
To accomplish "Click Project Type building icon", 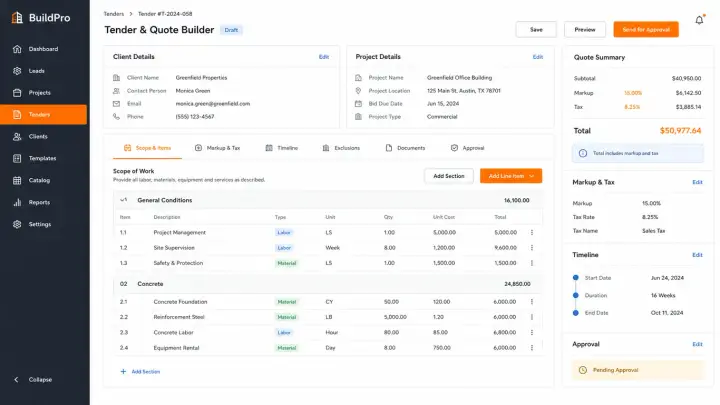I will [358, 117].
